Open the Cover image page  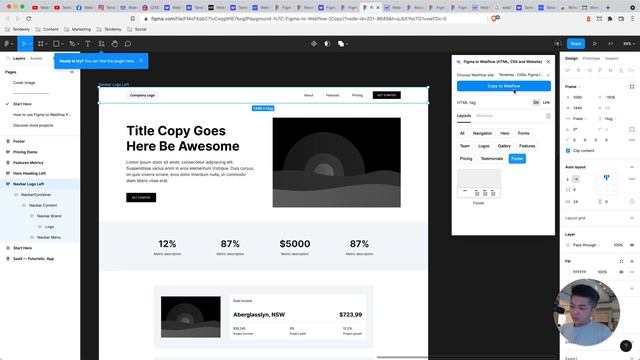point(24,83)
